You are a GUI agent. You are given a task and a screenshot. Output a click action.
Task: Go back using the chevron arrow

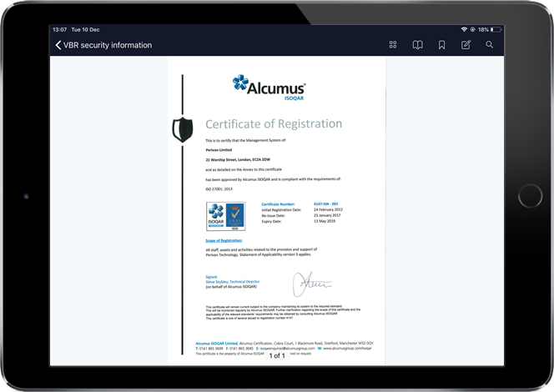(x=58, y=45)
